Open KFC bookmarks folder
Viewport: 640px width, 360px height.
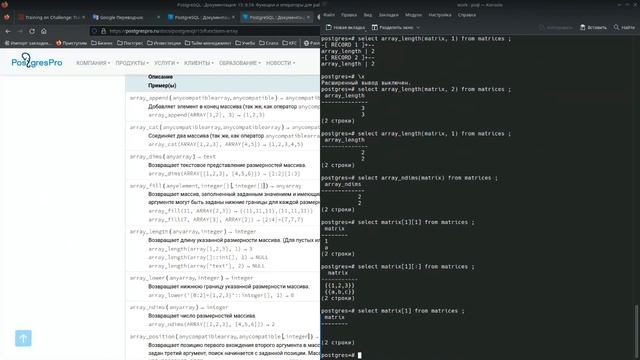[290, 43]
